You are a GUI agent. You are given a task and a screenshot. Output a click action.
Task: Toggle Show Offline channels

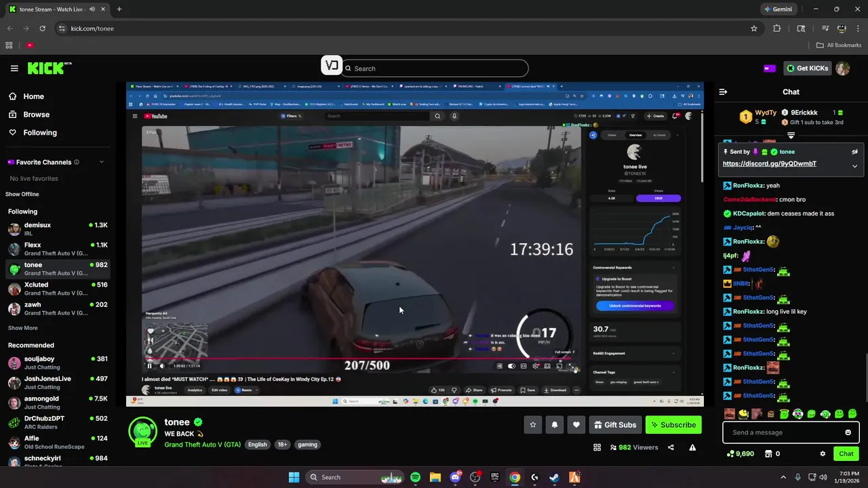click(x=22, y=195)
